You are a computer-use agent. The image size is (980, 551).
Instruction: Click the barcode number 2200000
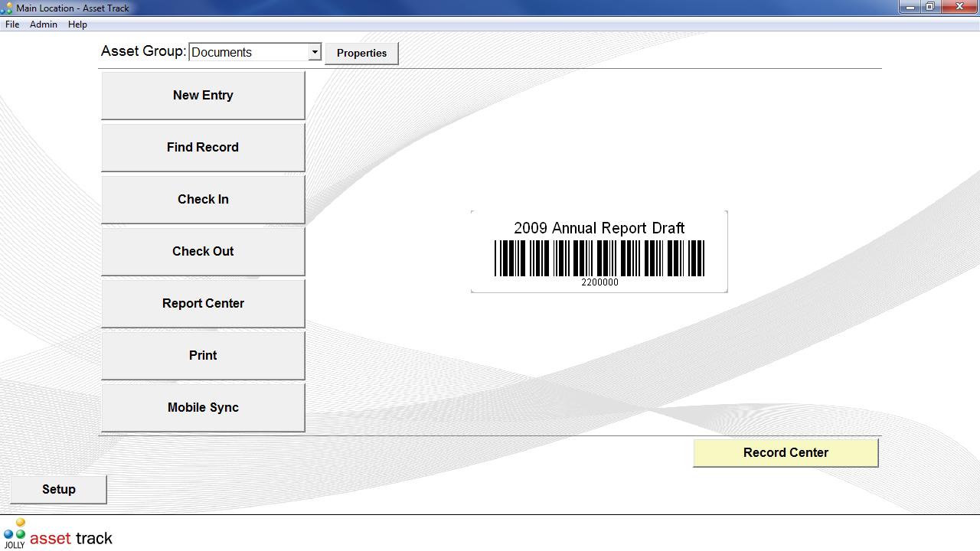point(599,282)
